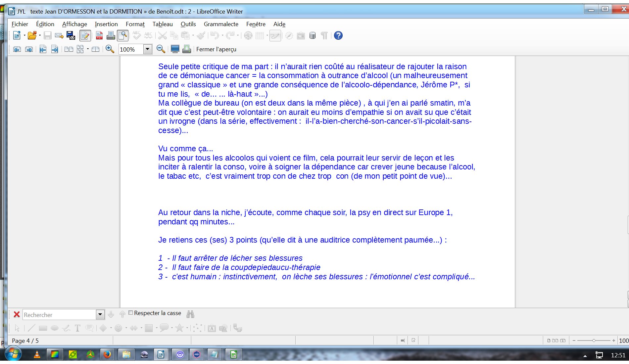Open the Grammalecte menu

pyautogui.click(x=221, y=24)
